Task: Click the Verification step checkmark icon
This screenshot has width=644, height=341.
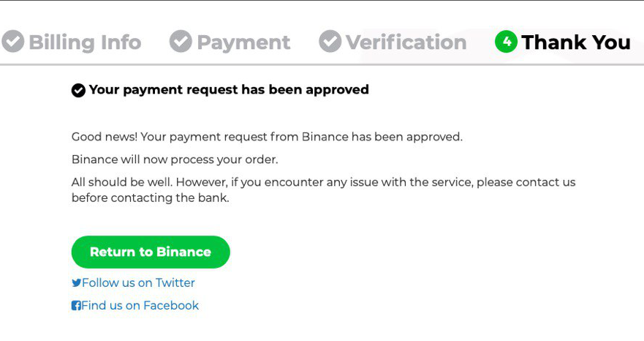Action: click(330, 42)
